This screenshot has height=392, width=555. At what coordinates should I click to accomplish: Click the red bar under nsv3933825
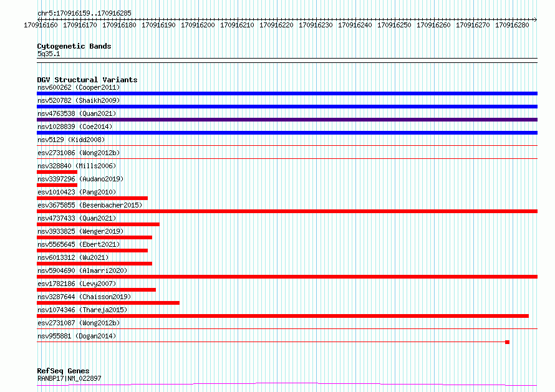tap(94, 237)
